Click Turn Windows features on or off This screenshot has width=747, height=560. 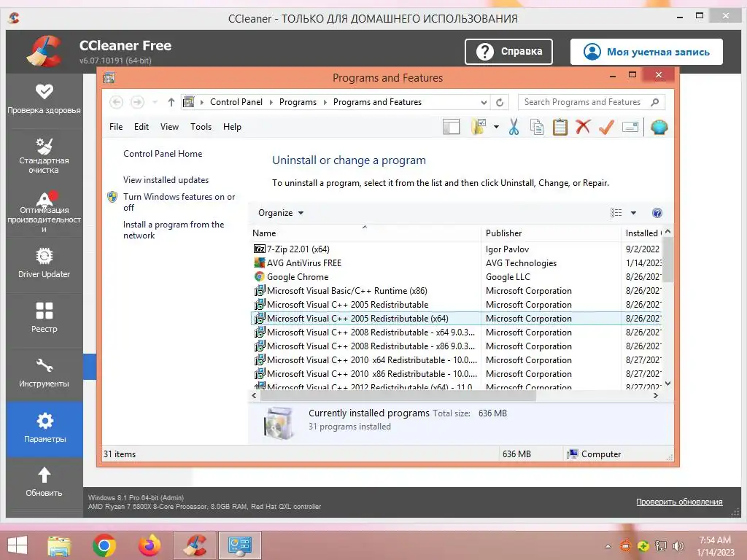tap(179, 202)
